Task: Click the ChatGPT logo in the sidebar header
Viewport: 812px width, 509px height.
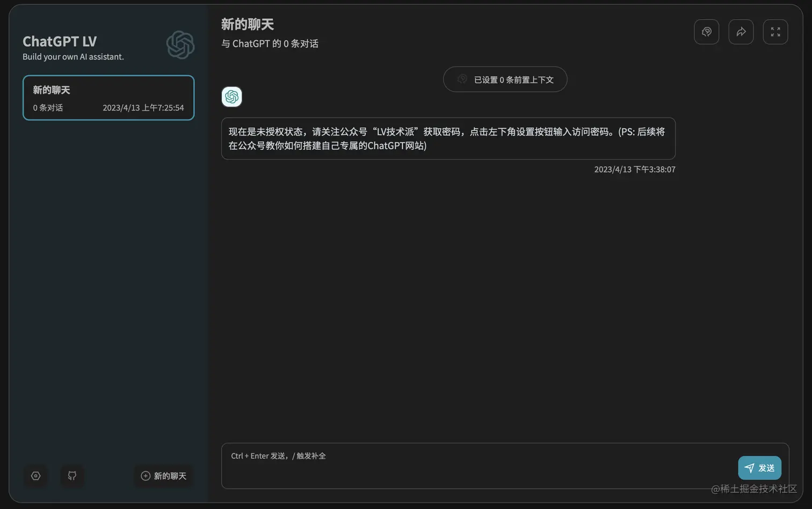Action: coord(180,45)
